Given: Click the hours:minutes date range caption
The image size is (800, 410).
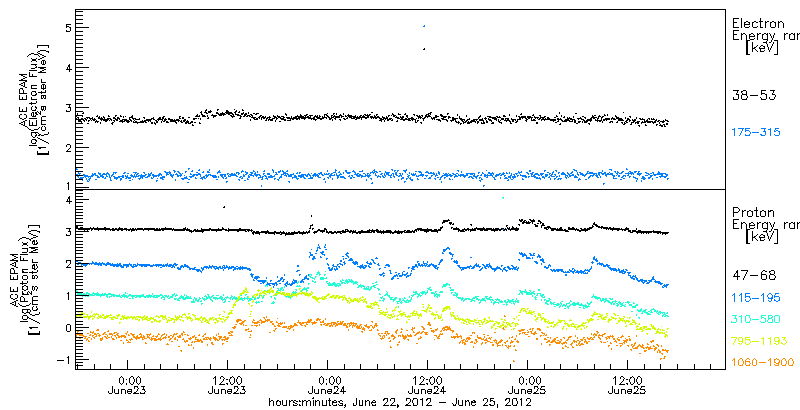Looking at the screenshot, I should point(401,403).
